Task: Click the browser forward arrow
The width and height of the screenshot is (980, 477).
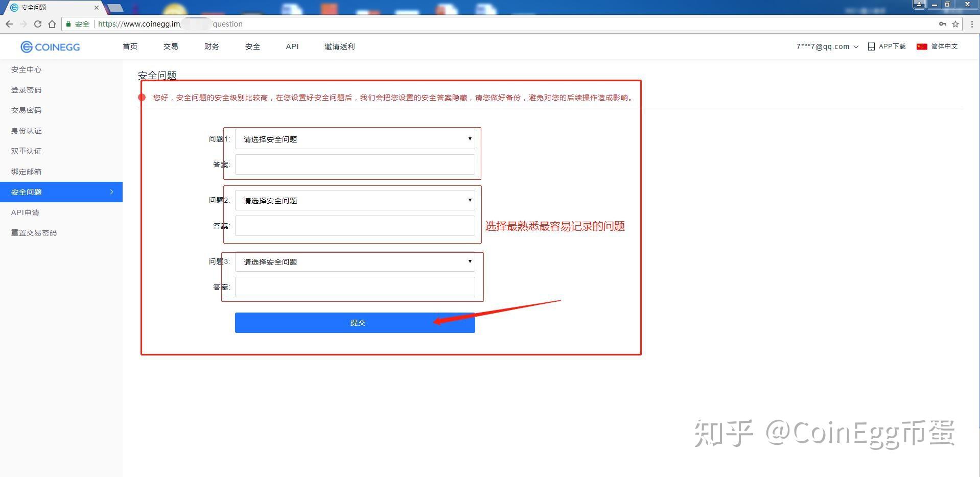Action: (x=24, y=24)
